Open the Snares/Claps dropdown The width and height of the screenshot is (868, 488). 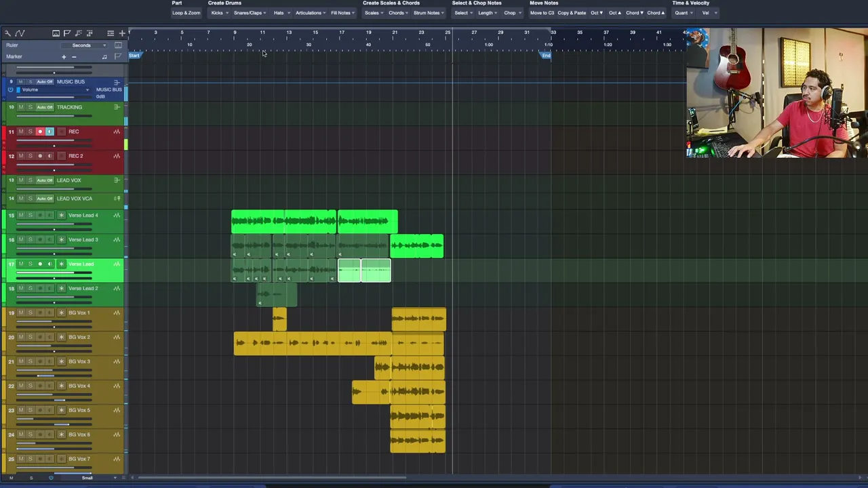(250, 13)
